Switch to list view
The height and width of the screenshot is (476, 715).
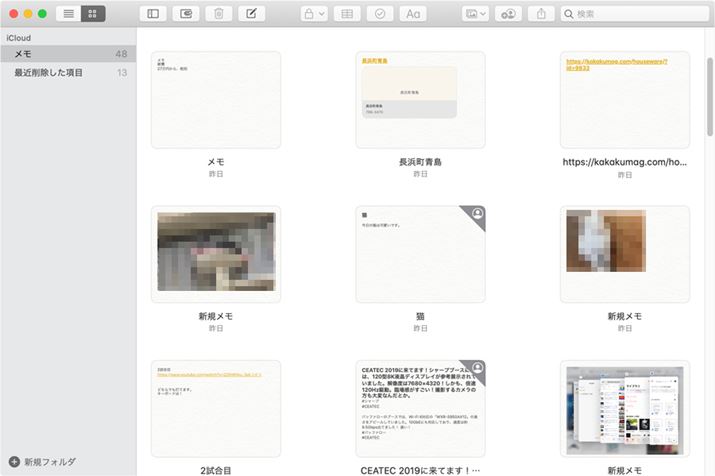coord(68,14)
